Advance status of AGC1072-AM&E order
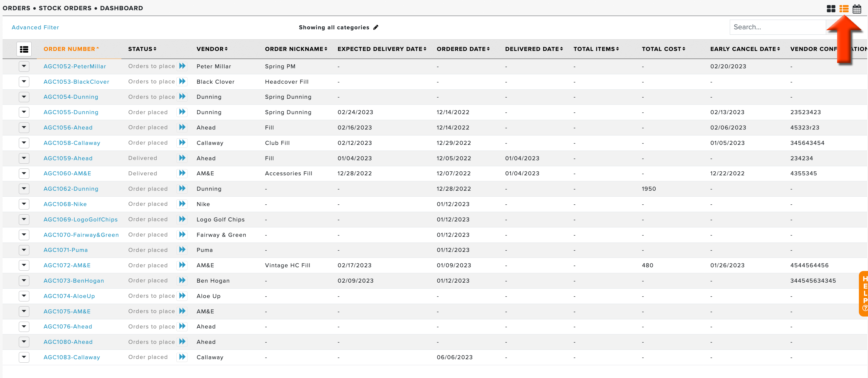This screenshot has width=868, height=378. point(182,265)
